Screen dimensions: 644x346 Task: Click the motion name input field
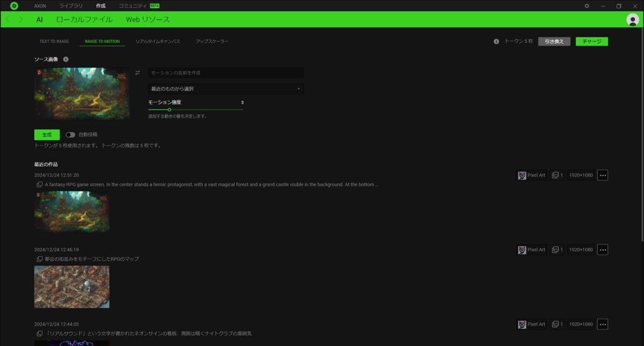225,73
